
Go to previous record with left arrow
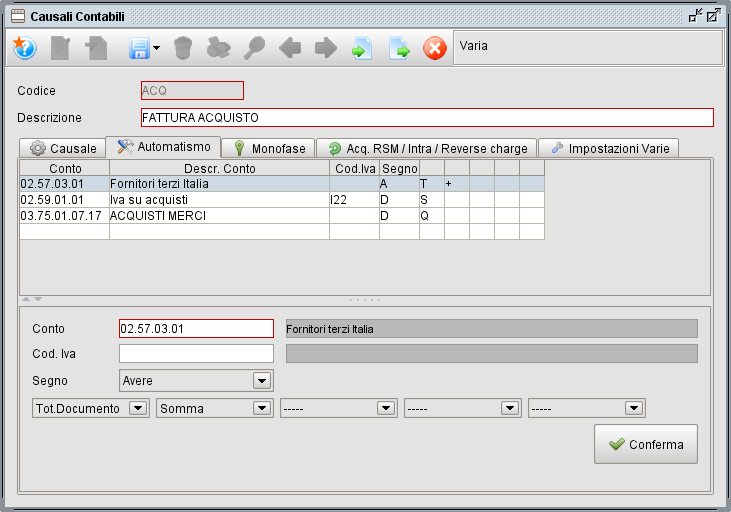[x=290, y=48]
